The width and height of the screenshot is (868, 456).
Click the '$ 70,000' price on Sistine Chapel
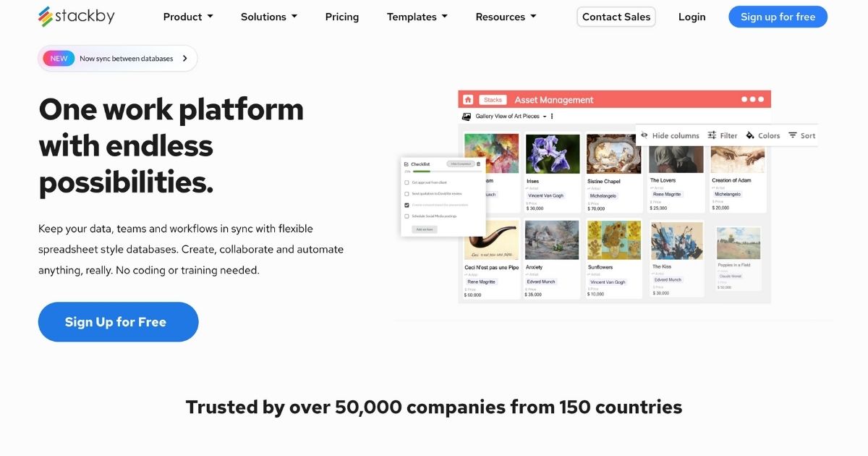pyautogui.click(x=597, y=208)
